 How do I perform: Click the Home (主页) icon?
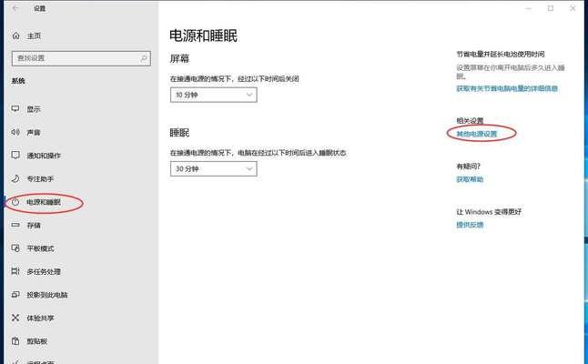pos(15,35)
